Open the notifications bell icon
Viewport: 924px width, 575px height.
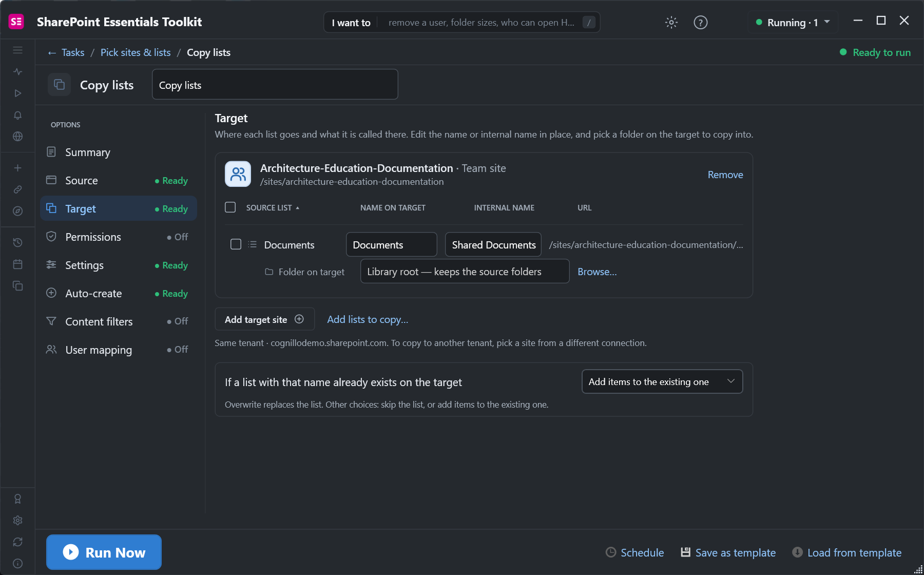tap(17, 115)
